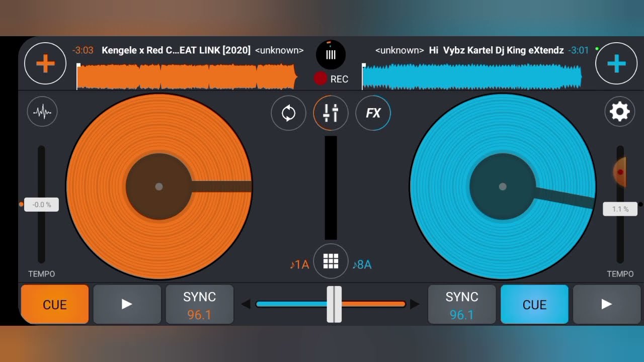Image resolution: width=644 pixels, height=362 pixels.
Task: Click the crossfader handle
Action: pyautogui.click(x=334, y=304)
